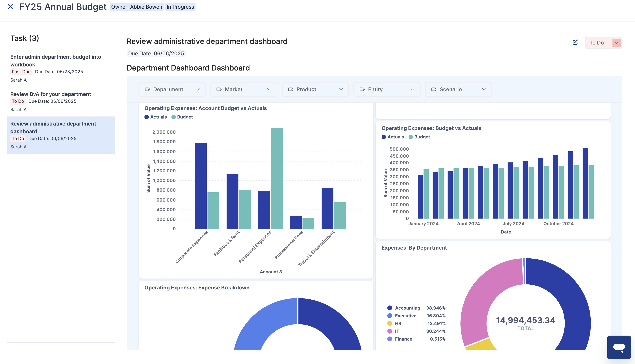Click Operating Expenses: Expense Breakdown title
635x364 pixels.
point(197,288)
